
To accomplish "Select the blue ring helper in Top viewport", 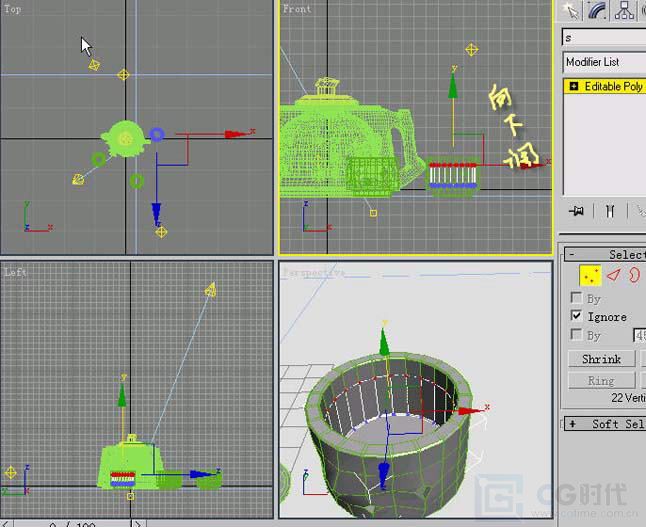I will pos(157,134).
